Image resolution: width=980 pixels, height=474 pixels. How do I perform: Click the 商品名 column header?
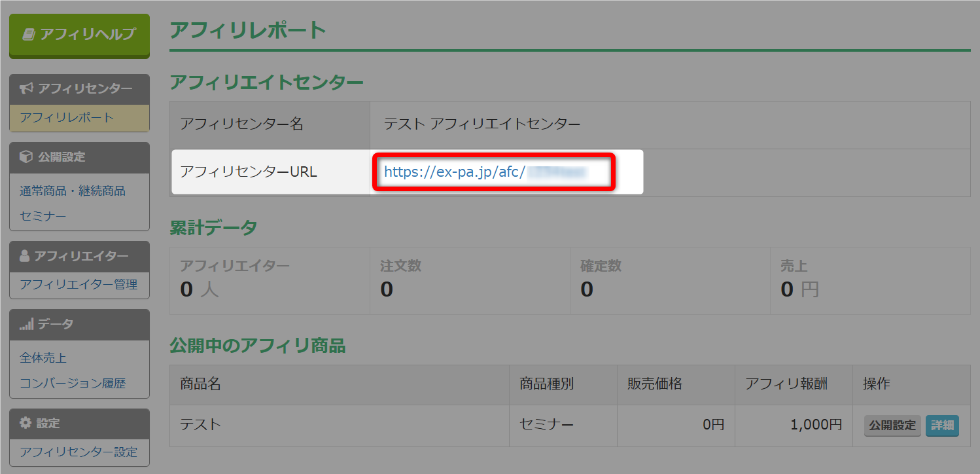(x=200, y=384)
